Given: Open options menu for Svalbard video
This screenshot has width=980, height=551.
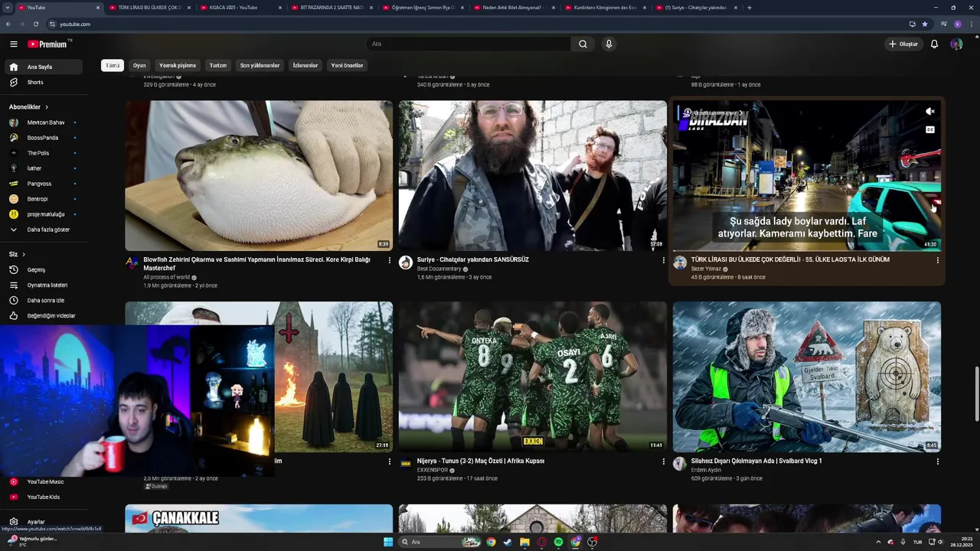Looking at the screenshot, I should point(938,461).
